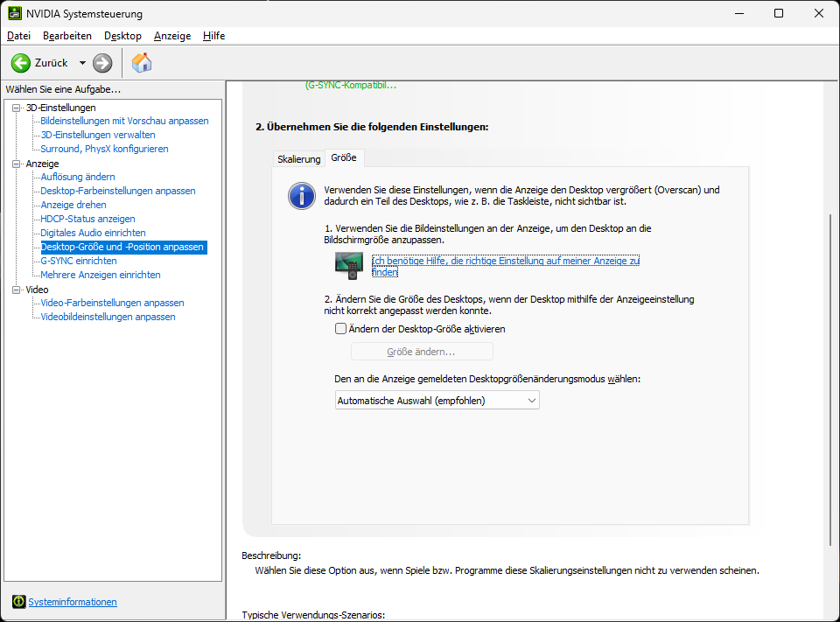Open Mehrere Anzeigen einrichten
840x622 pixels.
[x=101, y=275]
